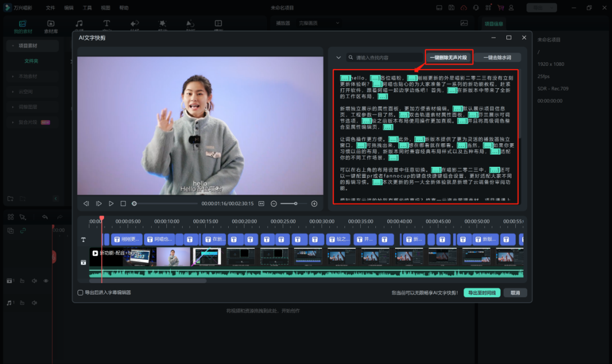Open the 文件 menu
This screenshot has height=364, width=612.
[51, 8]
